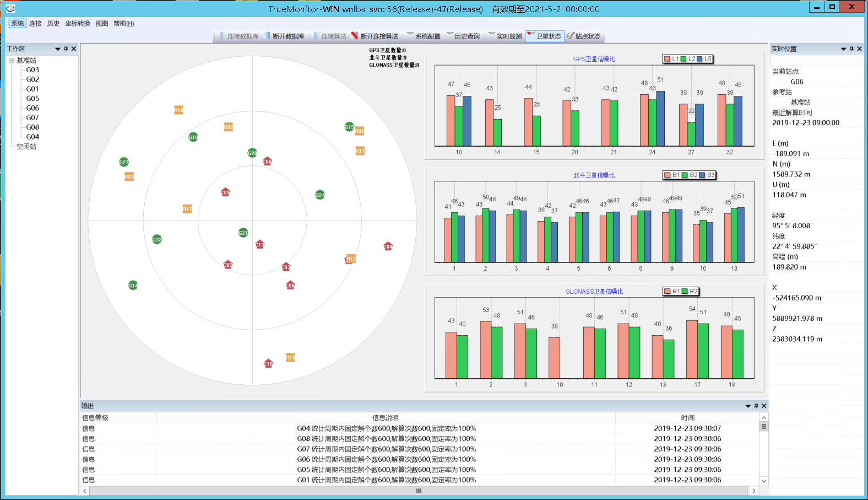The height and width of the screenshot is (500, 868).
Task: Select station G06 in the tree
Action: pyautogui.click(x=32, y=108)
